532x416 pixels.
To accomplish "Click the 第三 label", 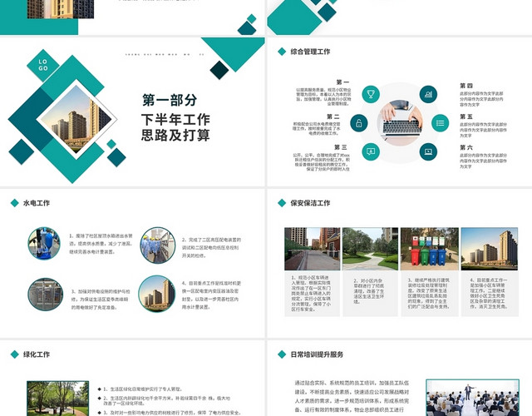I will point(341,147).
